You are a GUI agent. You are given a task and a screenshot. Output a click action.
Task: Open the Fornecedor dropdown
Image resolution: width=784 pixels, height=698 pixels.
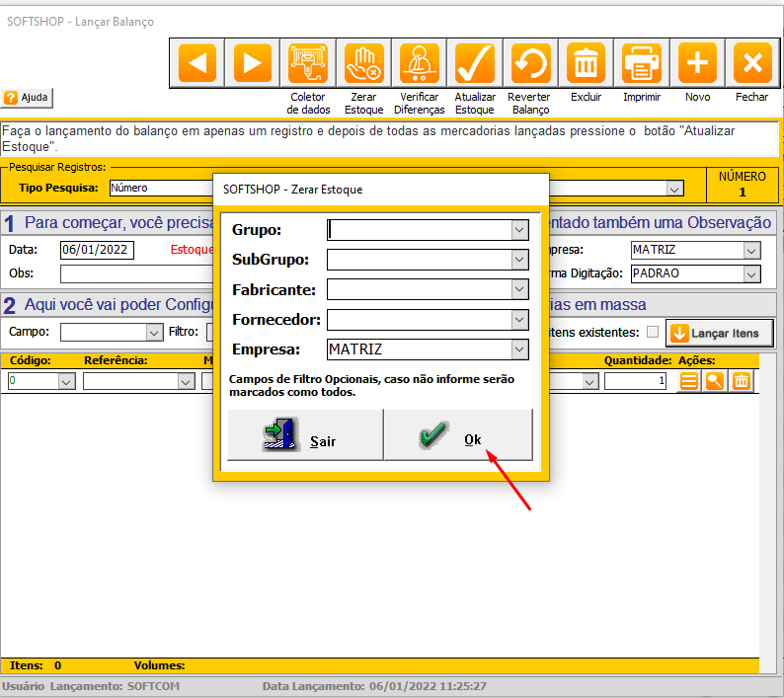coord(519,320)
